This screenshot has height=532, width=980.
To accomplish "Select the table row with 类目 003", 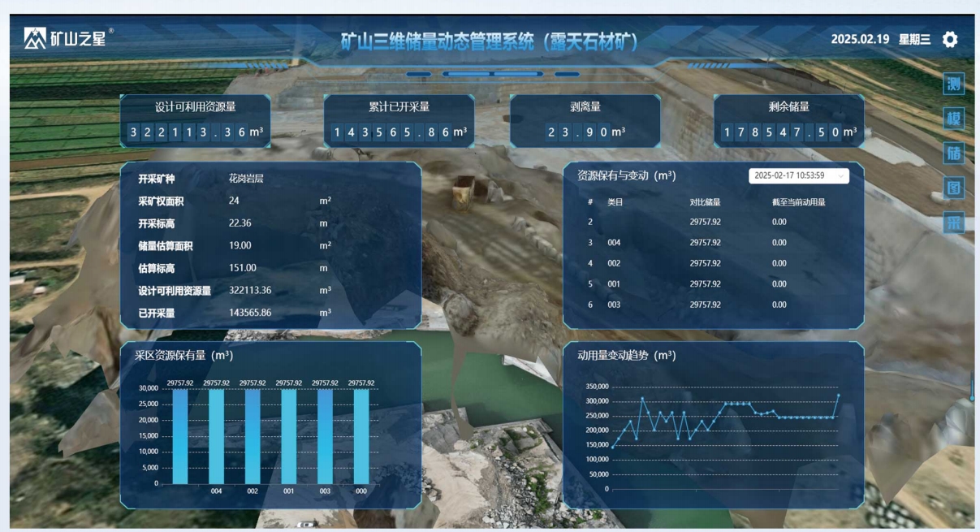I will tap(713, 305).
